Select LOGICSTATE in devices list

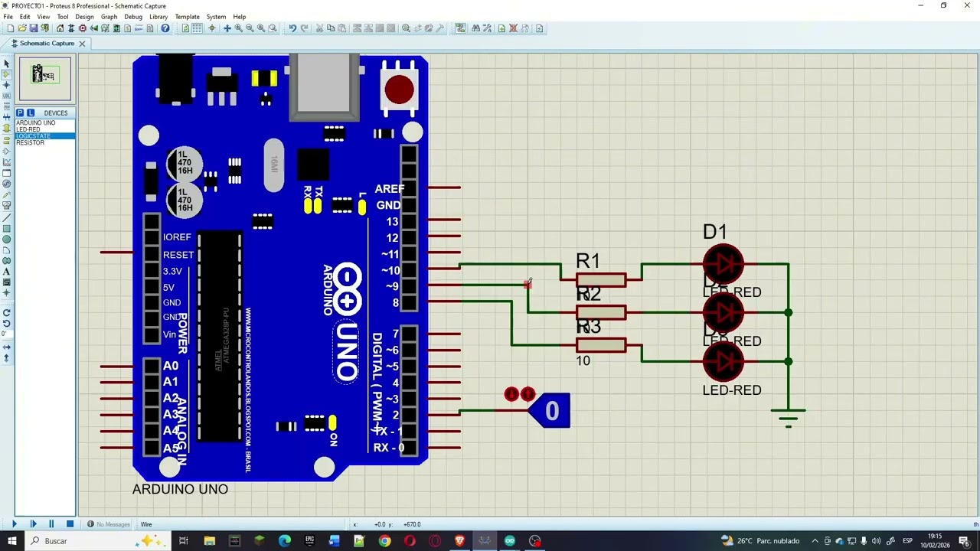(x=45, y=136)
